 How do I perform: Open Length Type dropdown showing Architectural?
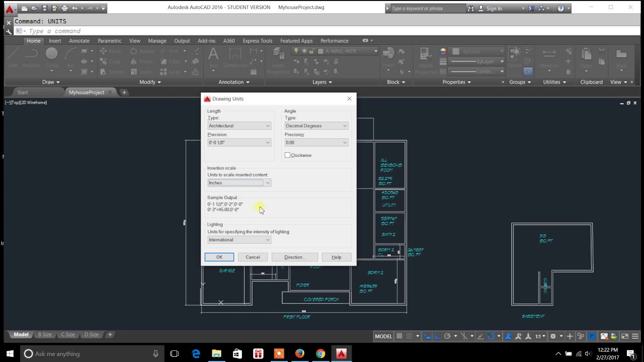coord(239,126)
